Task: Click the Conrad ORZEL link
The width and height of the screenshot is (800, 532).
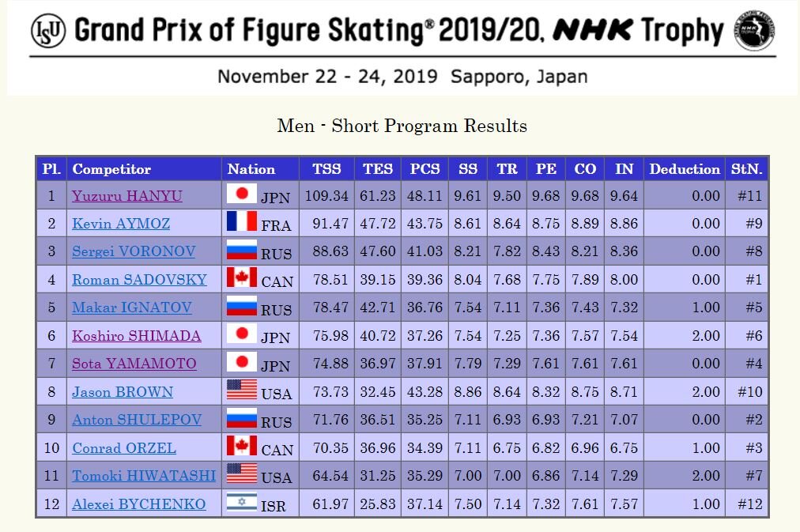Action: (x=124, y=448)
